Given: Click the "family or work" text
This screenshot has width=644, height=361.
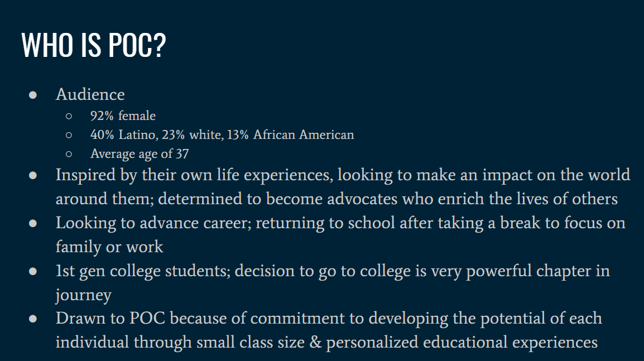Looking at the screenshot, I should [109, 247].
